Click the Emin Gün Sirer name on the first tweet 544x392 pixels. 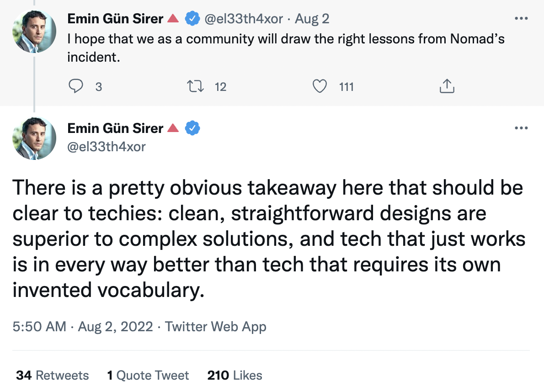click(x=115, y=19)
